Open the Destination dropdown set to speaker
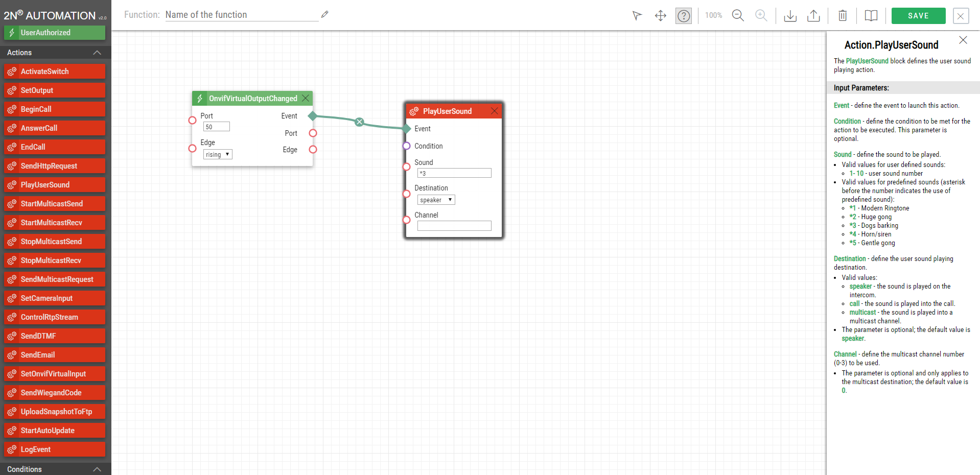 tap(436, 200)
